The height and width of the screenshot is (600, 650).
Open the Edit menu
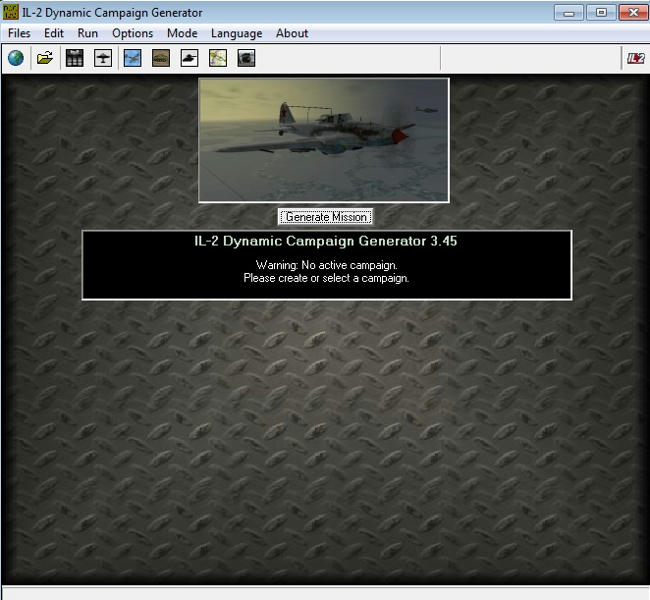[54, 33]
